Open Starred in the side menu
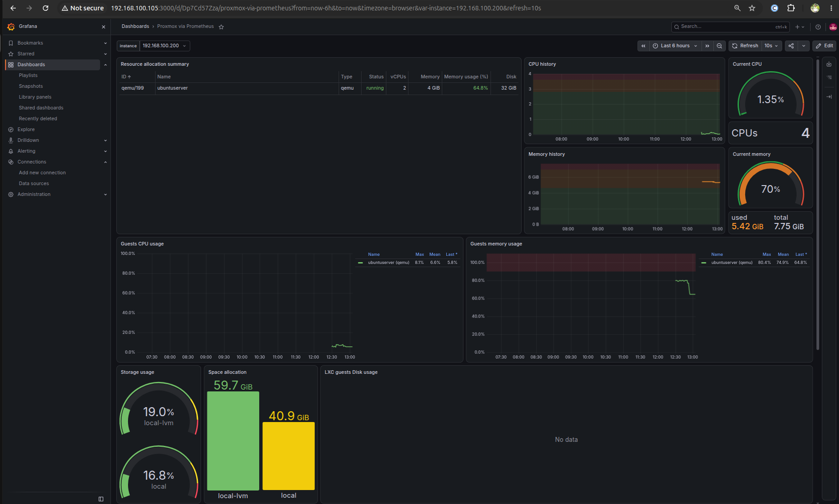This screenshot has height=504, width=839. pos(26,54)
